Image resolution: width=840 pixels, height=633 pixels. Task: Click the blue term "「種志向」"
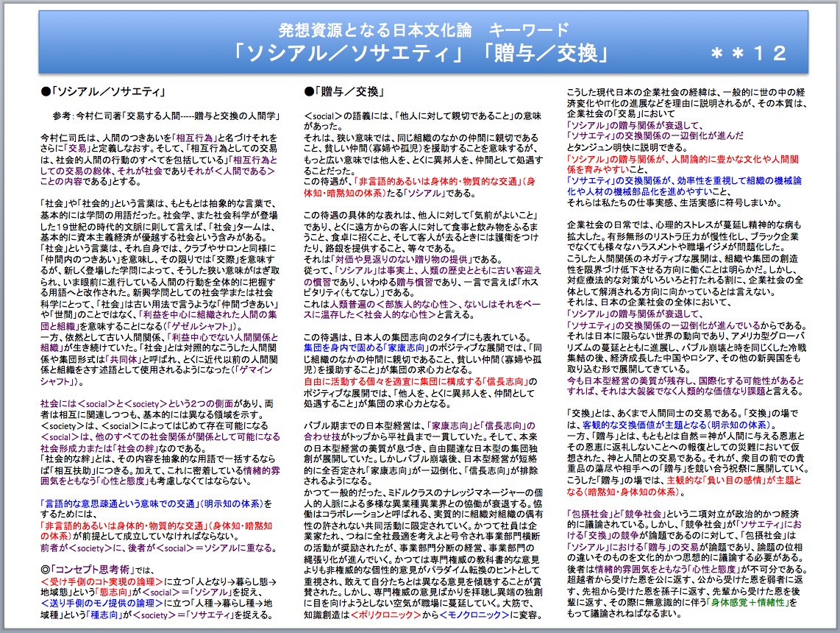(x=104, y=615)
